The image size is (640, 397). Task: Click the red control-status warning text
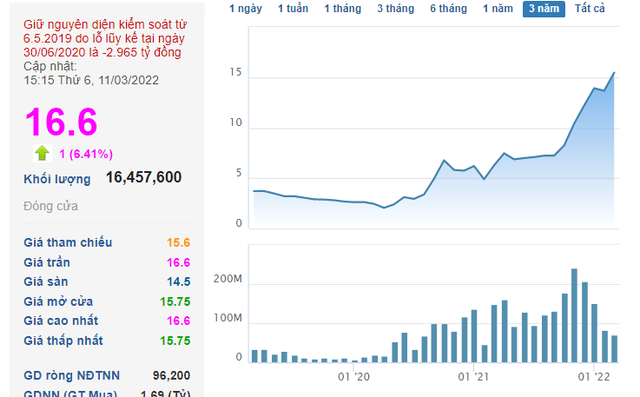pos(105,38)
